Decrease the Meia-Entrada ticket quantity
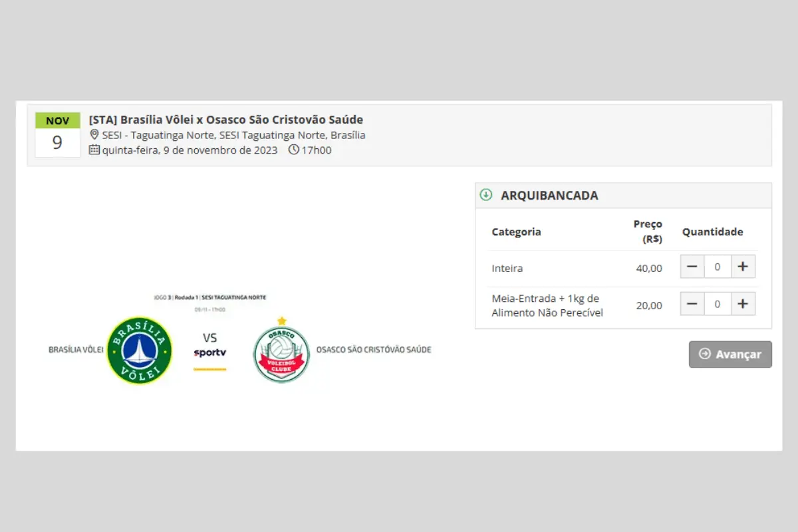This screenshot has height=532, width=798. coord(692,304)
